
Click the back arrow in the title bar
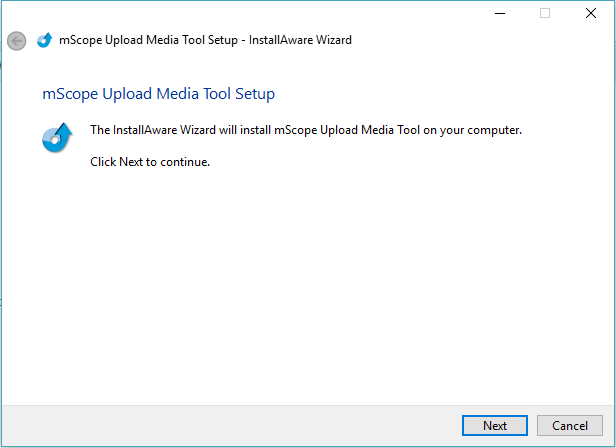[x=16, y=41]
